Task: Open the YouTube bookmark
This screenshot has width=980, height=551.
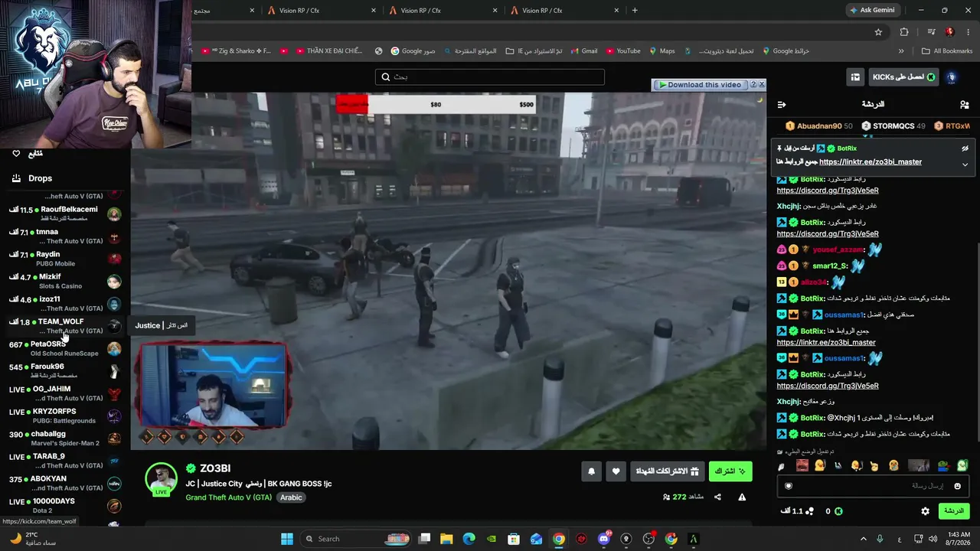Action: click(x=623, y=51)
